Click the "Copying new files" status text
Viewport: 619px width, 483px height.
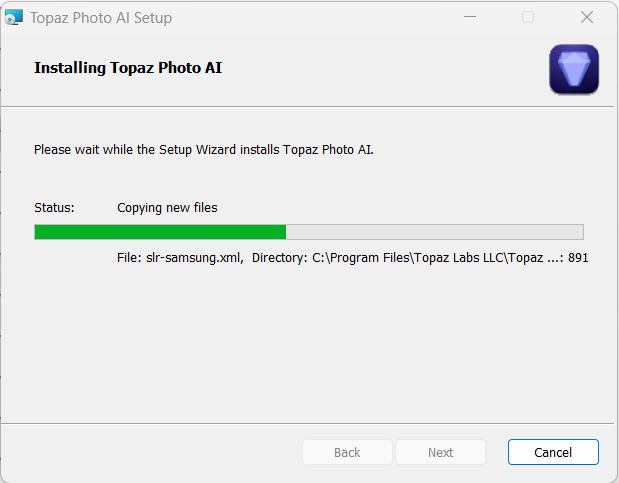[x=167, y=208]
